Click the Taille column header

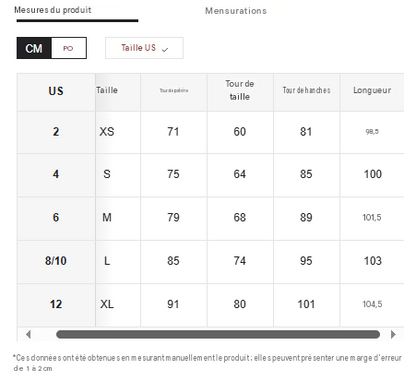click(x=107, y=90)
